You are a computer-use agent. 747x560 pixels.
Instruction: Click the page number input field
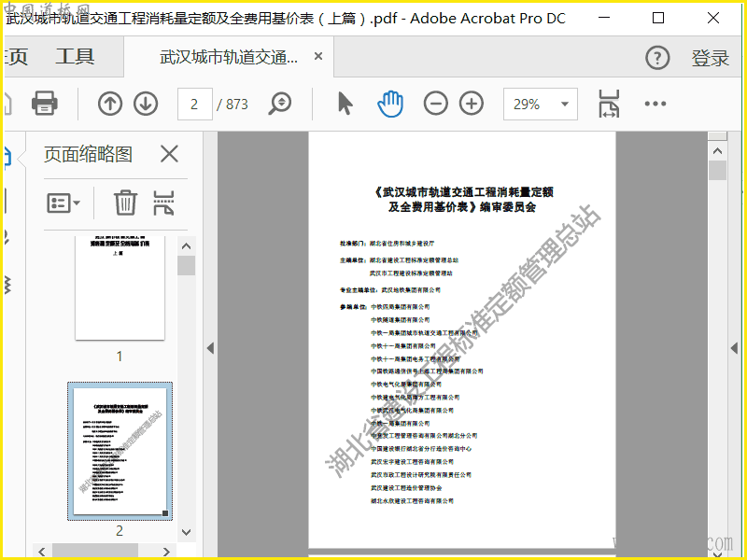pyautogui.click(x=195, y=104)
